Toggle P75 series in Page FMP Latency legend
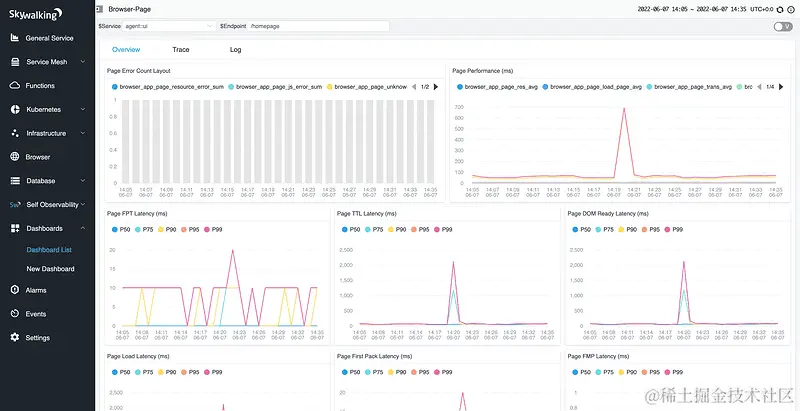Image resolution: width=800 pixels, height=411 pixels. point(605,372)
